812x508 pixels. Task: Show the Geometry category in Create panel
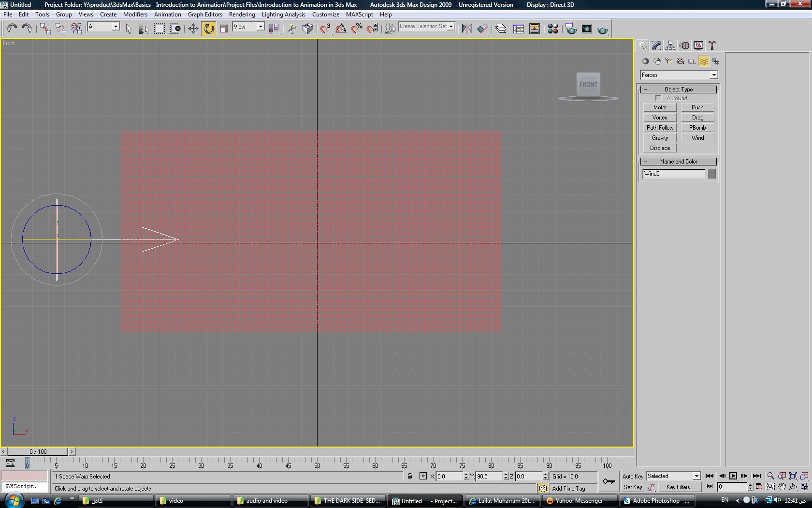[x=645, y=61]
